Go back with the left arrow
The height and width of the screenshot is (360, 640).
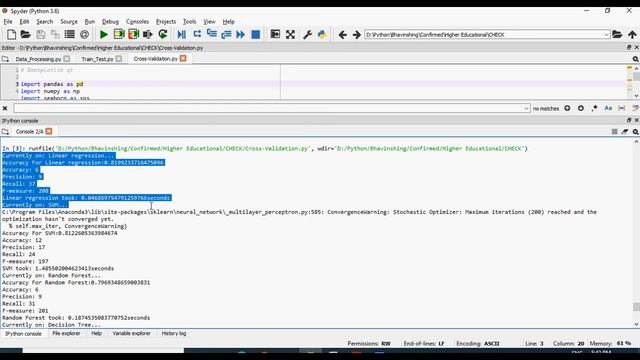[342, 35]
